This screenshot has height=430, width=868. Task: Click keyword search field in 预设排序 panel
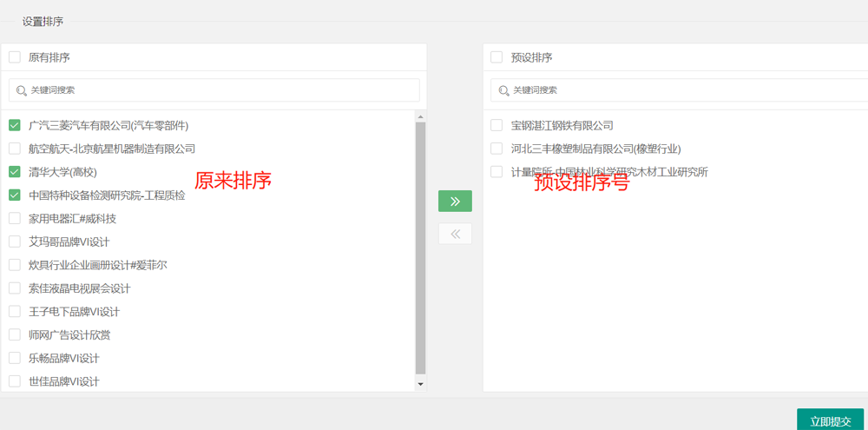[x=680, y=90]
